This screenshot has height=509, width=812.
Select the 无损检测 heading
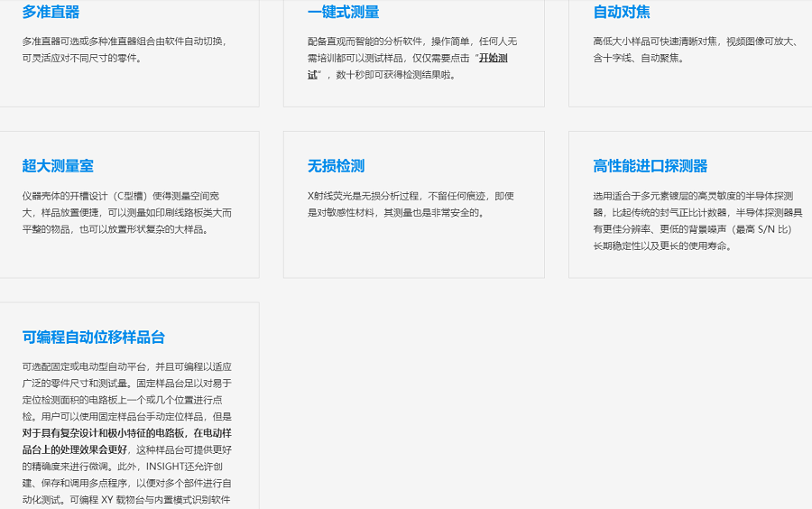coord(336,166)
